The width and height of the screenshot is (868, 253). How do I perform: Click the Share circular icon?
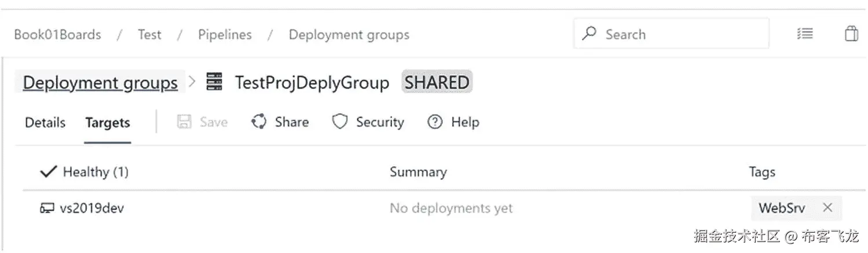pos(259,122)
